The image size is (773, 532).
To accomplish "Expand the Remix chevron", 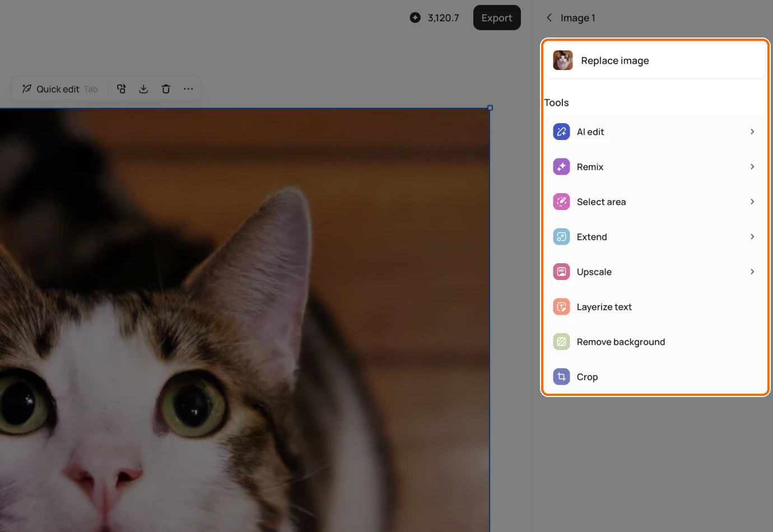I will point(752,167).
